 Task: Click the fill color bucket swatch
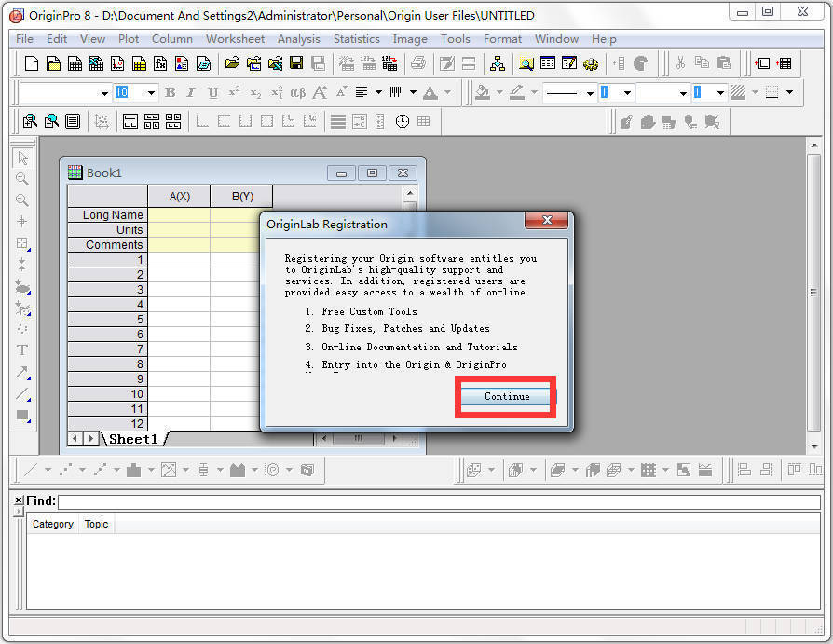pos(482,92)
